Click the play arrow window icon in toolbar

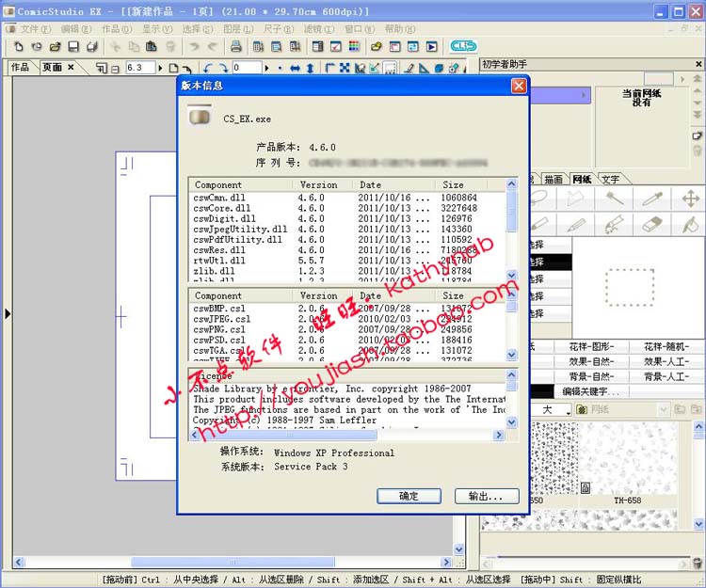(431, 46)
